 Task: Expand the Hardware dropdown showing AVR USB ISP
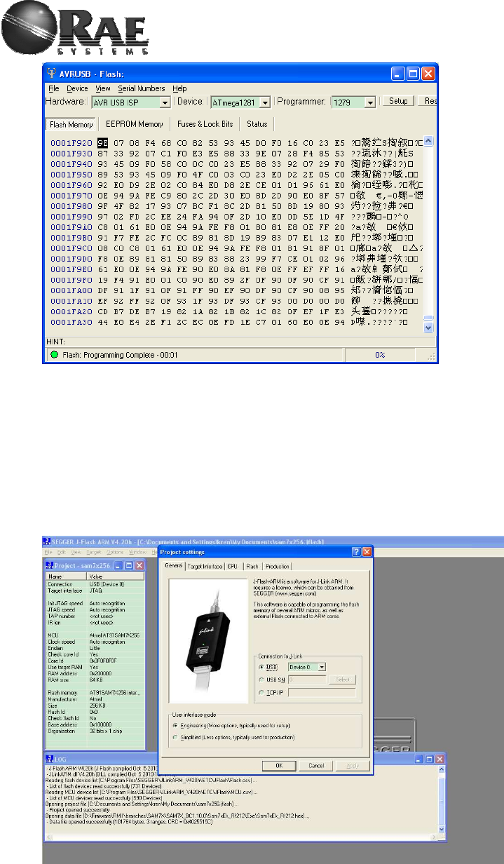[165, 102]
